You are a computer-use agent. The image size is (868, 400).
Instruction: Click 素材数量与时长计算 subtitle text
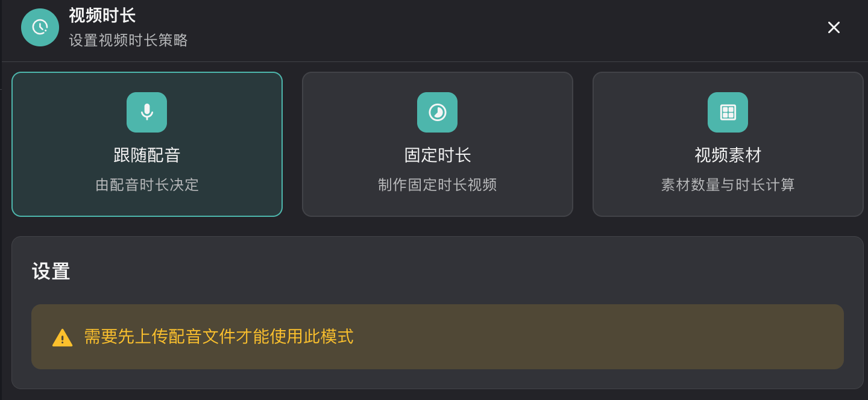[728, 185]
